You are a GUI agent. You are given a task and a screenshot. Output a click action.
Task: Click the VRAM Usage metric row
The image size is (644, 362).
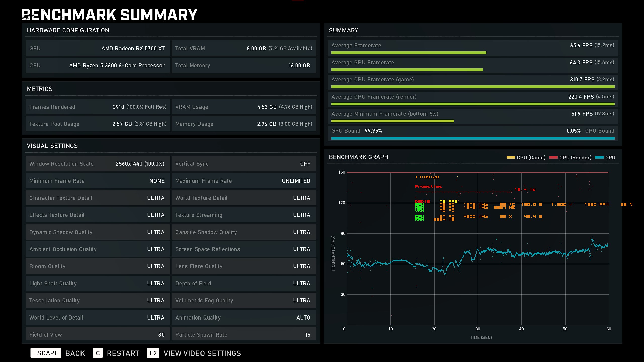coord(244,107)
